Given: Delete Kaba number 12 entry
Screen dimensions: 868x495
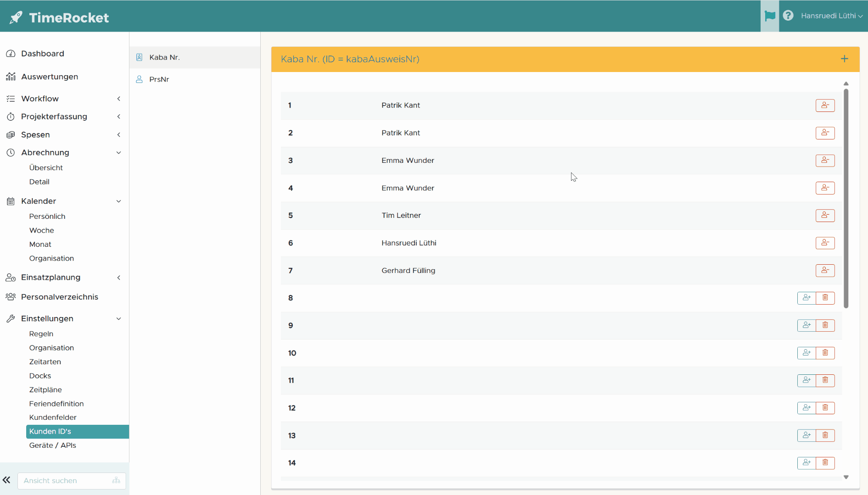Looking at the screenshot, I should point(825,408).
